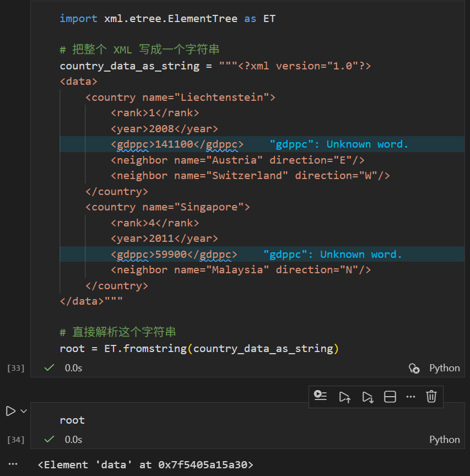Click xml.etree.ElementTree module name
Screen dimensions: 470x476
click(x=171, y=19)
